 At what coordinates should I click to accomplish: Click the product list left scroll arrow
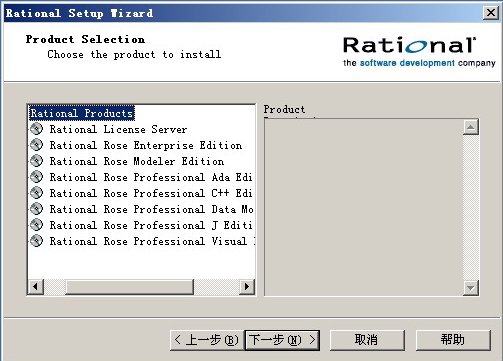[x=35, y=287]
